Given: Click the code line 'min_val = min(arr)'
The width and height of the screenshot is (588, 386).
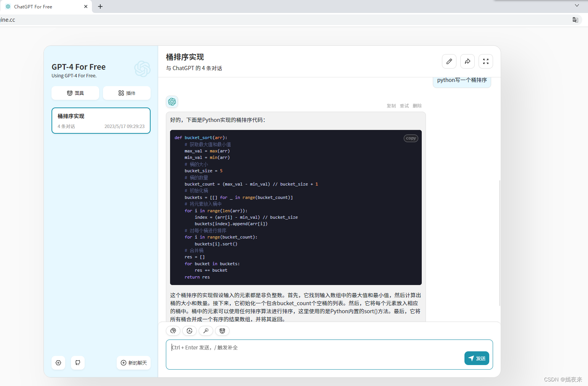Looking at the screenshot, I should pos(207,157).
